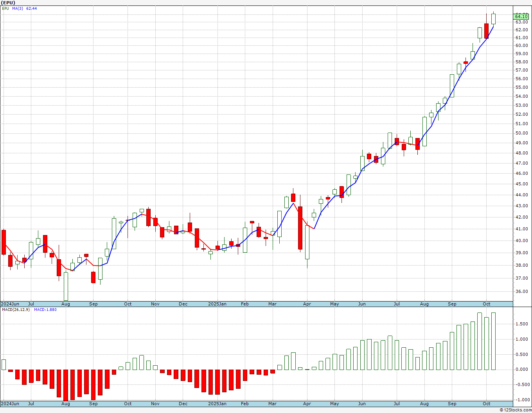This screenshot has height=413, width=532.
Task: Click the "59.00" price axis label
Action: 521,54
